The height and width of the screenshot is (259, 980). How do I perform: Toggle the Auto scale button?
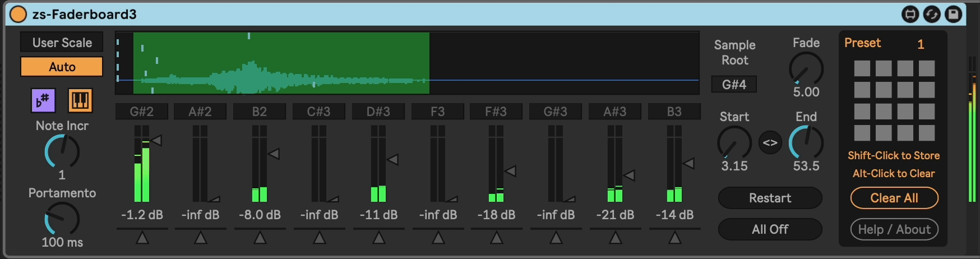[62, 67]
